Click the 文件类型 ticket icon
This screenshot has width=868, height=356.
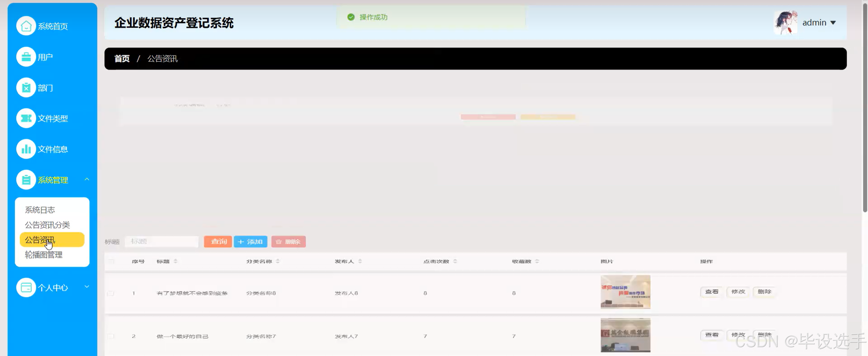point(26,118)
